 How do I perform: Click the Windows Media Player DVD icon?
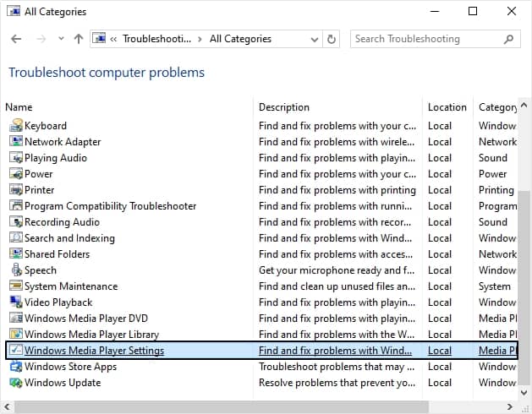[x=15, y=318]
